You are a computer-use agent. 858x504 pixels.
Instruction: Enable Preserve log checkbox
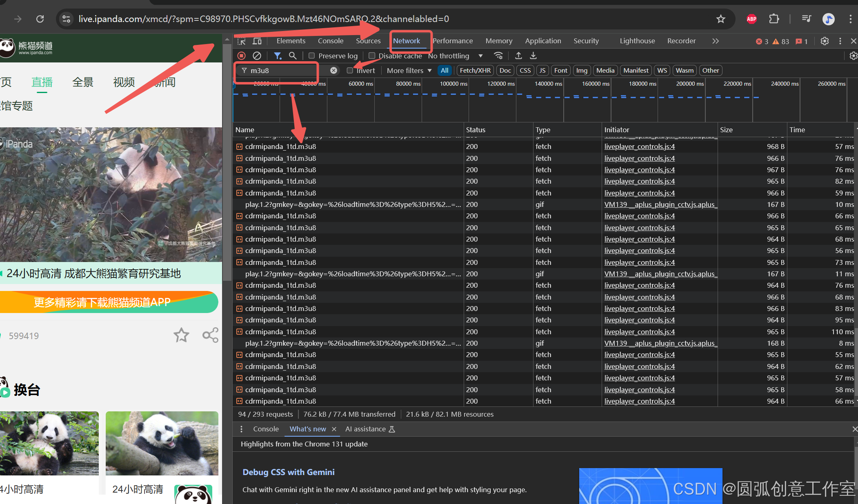[x=311, y=56]
